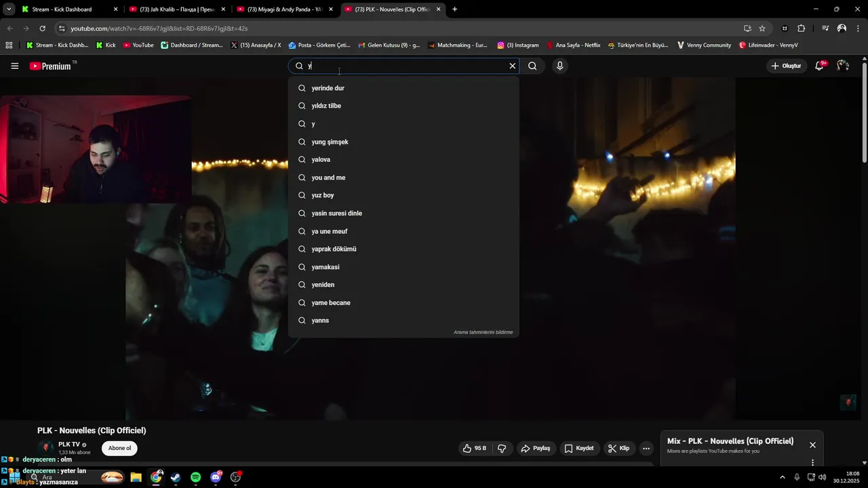Open the (3) Instagram bookmark
This screenshot has width=868, height=488.
[x=518, y=45]
